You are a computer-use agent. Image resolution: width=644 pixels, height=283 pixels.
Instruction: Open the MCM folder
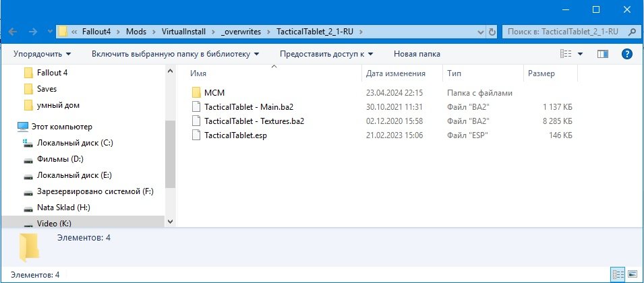tap(214, 92)
